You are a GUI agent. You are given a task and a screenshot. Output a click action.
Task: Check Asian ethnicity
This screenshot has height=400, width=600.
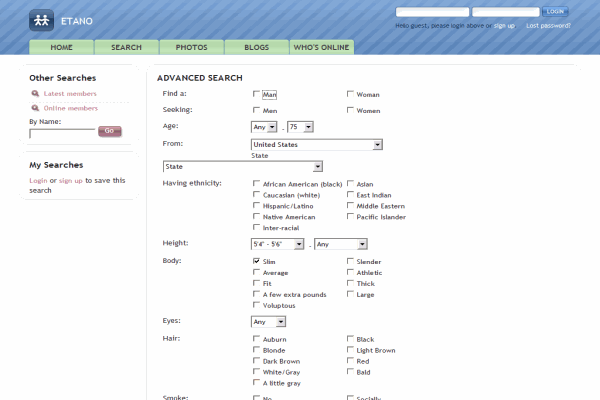pyautogui.click(x=350, y=184)
